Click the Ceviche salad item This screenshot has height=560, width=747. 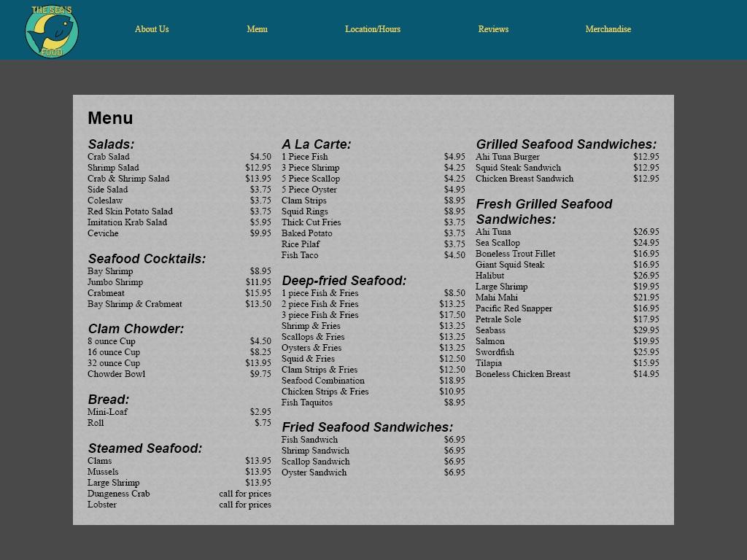[103, 233]
